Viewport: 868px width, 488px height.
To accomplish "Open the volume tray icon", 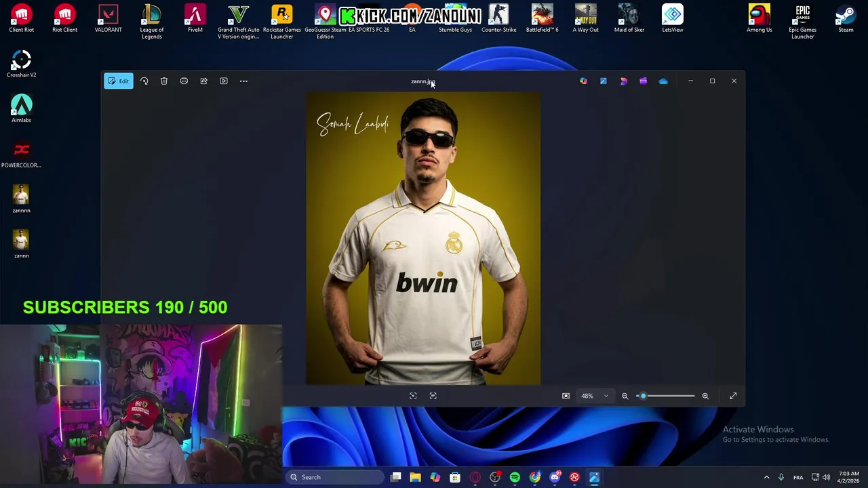I will click(826, 477).
